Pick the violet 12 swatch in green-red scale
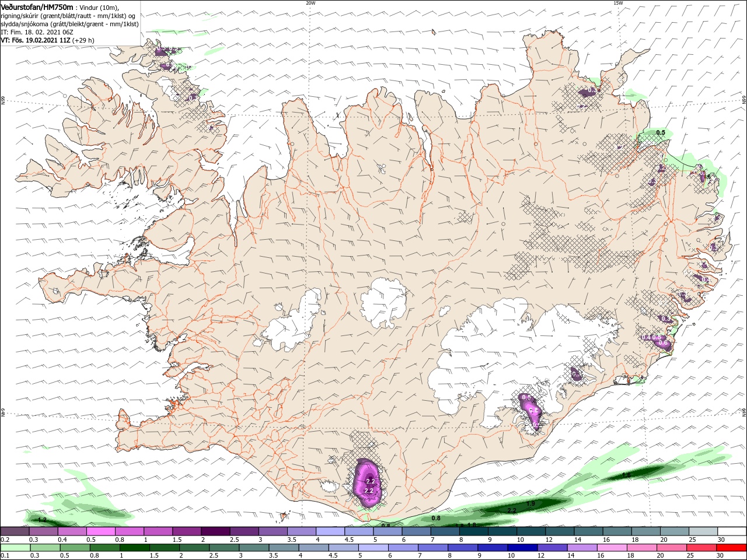 [552, 548]
